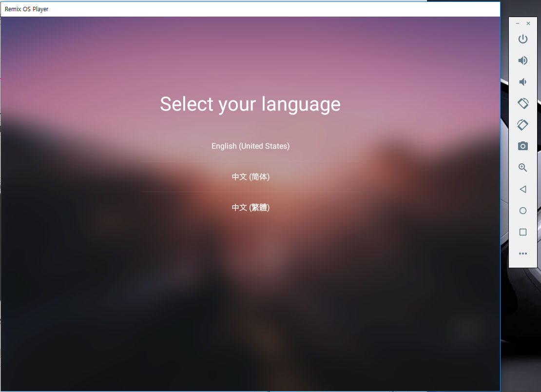541x392 pixels.
Task: Click the Remix OS Player title bar
Action: tap(251, 9)
